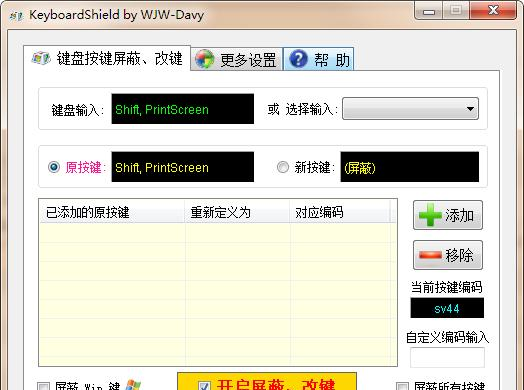This screenshot has width=524, height=390.
Task: Close the KeyboardShield window
Action: click(494, 10)
